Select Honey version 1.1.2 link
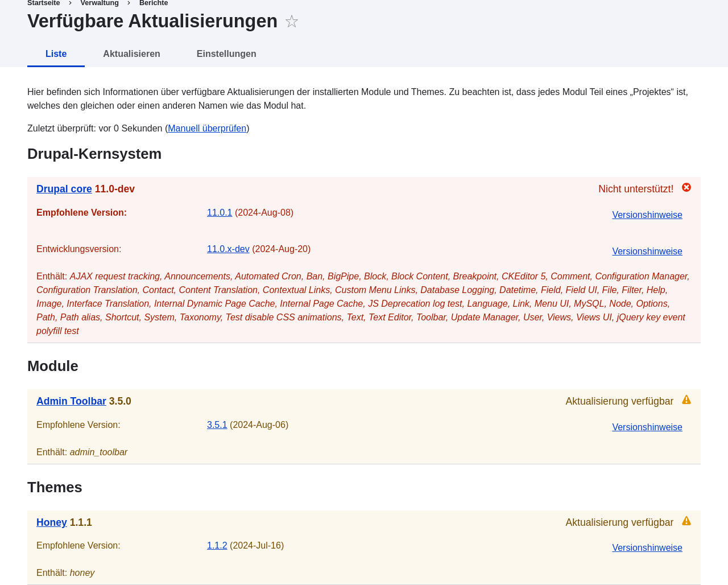 (x=217, y=546)
